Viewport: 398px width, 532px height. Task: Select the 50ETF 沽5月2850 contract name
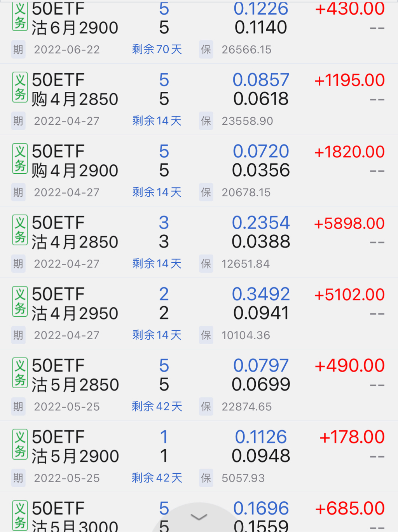75,375
